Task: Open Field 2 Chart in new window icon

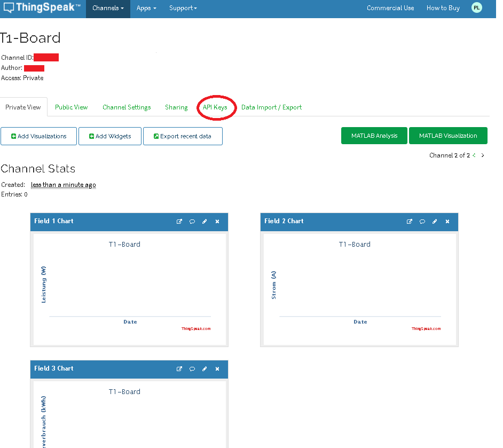Action: [410, 222]
